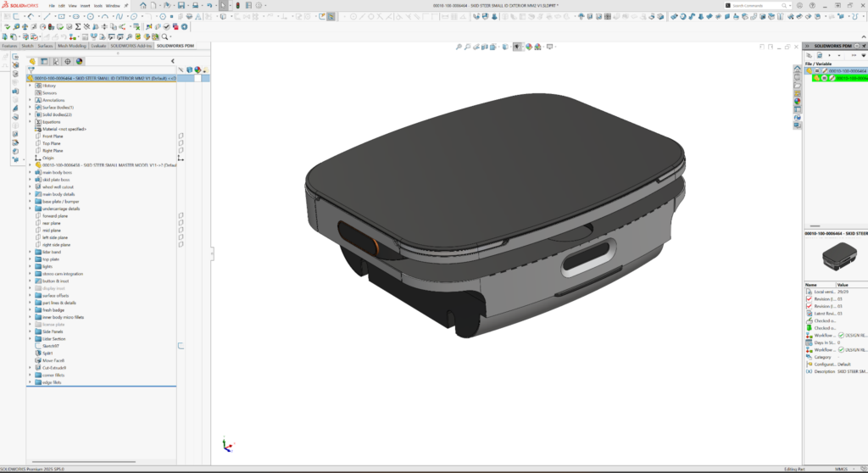The height and width of the screenshot is (473, 868).
Task: Create a New document from the toolbar
Action: pyautogui.click(x=154, y=6)
